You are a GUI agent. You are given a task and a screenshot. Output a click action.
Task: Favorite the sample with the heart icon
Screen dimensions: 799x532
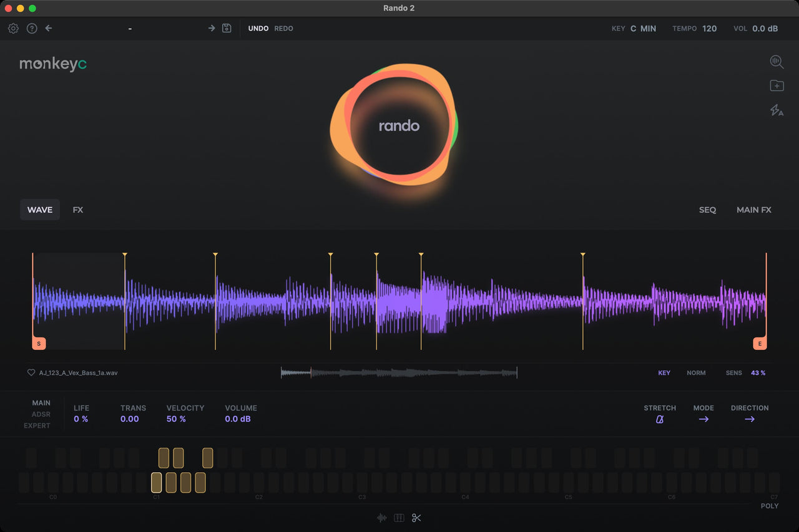[31, 372]
